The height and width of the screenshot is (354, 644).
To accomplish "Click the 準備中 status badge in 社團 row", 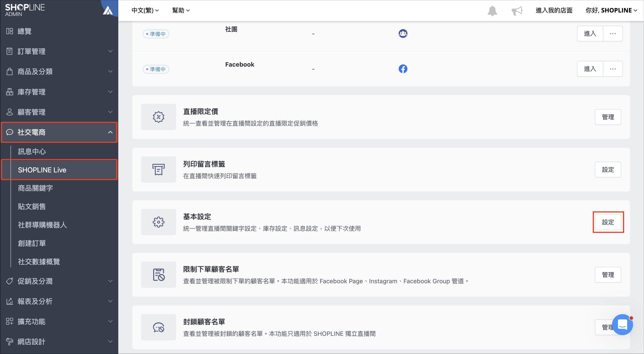I will pyautogui.click(x=156, y=34).
